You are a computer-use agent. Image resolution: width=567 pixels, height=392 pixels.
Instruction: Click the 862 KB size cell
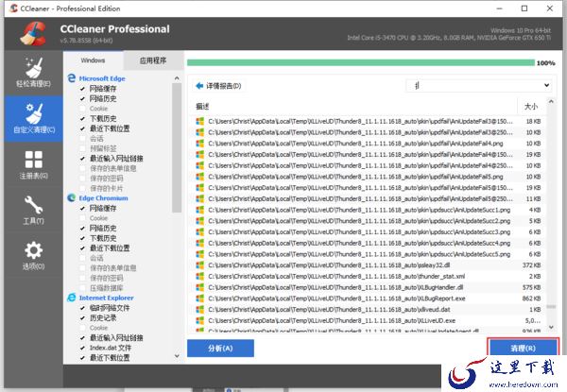(x=531, y=298)
